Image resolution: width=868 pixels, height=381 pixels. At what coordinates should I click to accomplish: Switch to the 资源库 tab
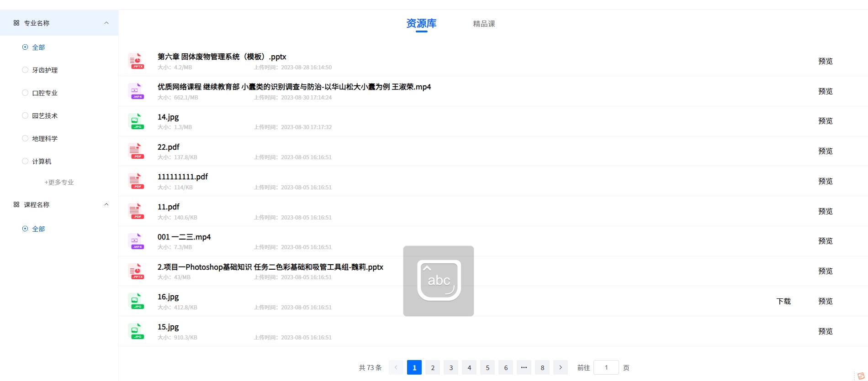[x=421, y=23]
